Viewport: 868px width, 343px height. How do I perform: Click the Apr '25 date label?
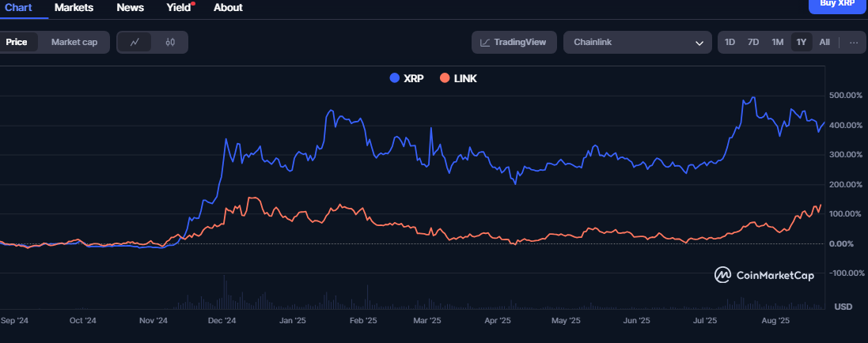point(498,320)
